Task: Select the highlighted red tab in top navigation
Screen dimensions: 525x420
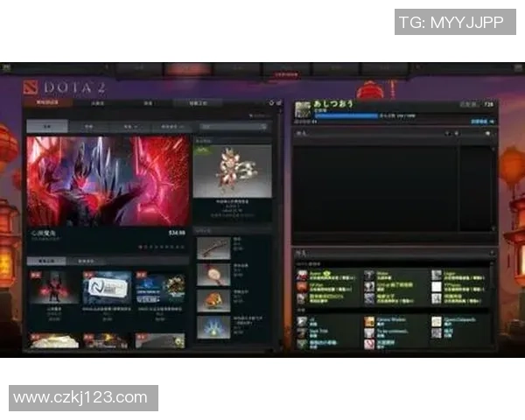Action: [187, 68]
